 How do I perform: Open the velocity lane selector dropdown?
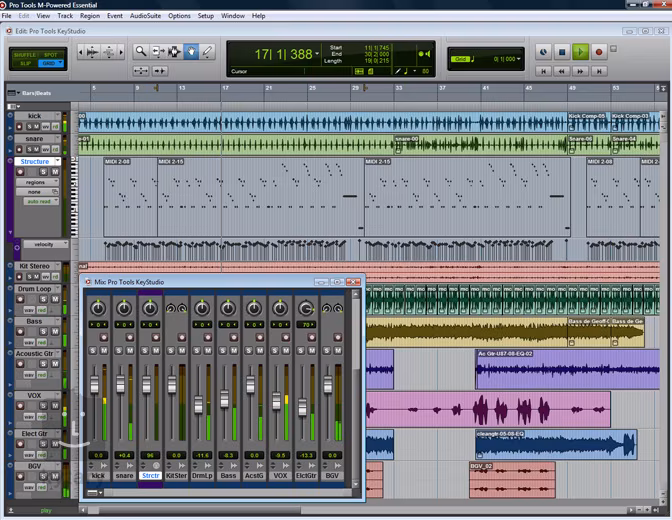(43, 244)
